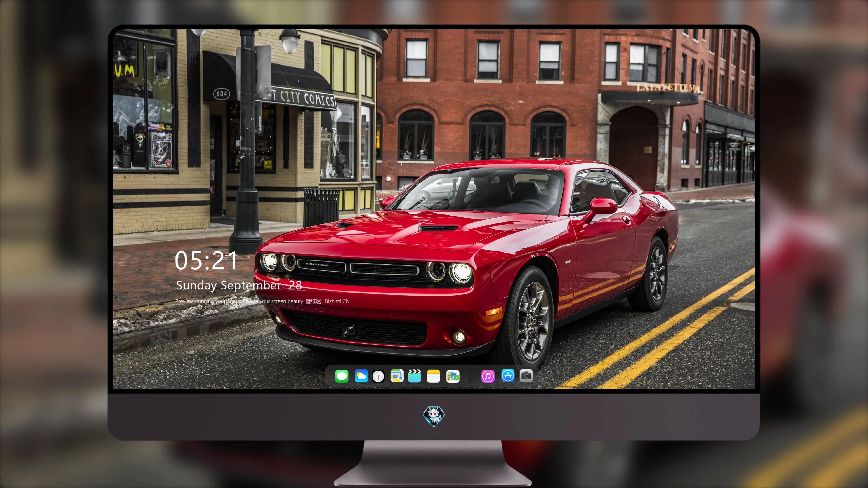Launch the iTunes Store music icon
Image resolution: width=868 pixels, height=488 pixels.
pos(488,376)
